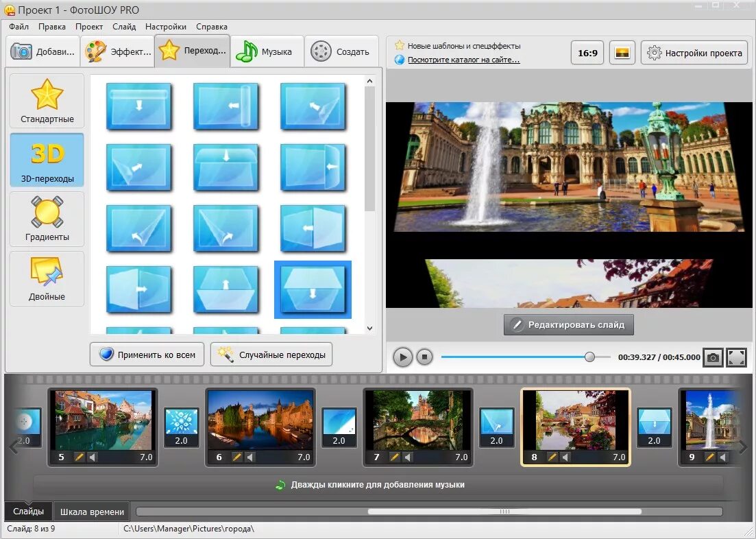Toggle sound on slide 5

pos(93,457)
